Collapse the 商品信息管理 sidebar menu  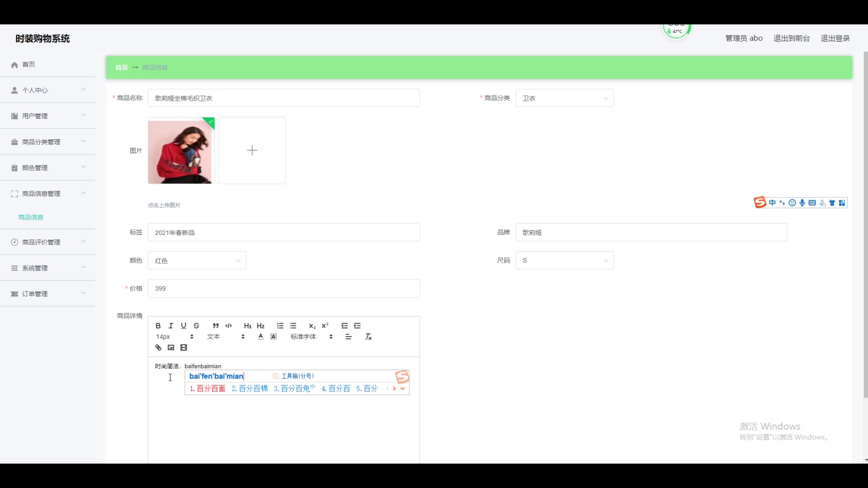click(x=47, y=193)
